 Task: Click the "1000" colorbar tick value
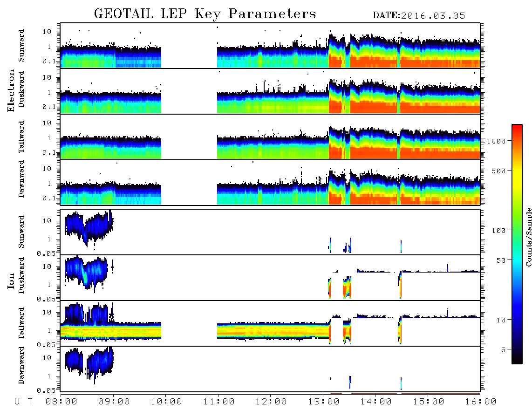click(496, 141)
